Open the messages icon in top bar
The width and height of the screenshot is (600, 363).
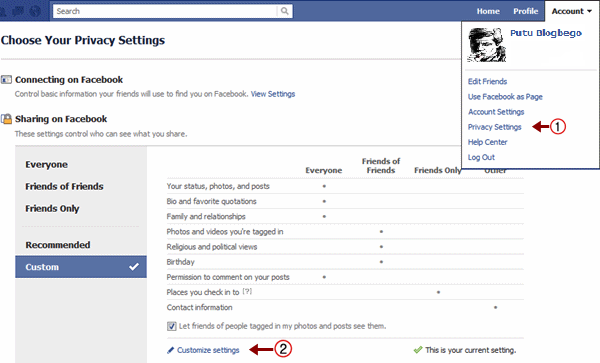coord(19,11)
